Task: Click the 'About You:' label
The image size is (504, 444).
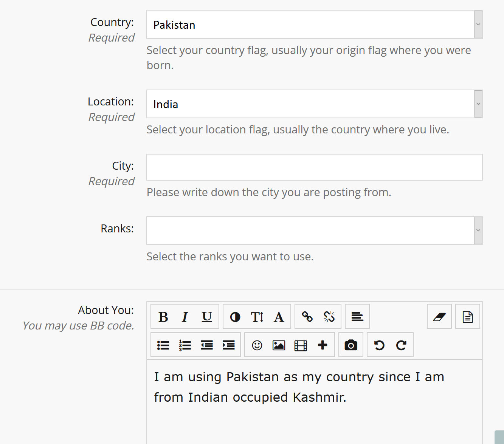Action: click(x=106, y=310)
